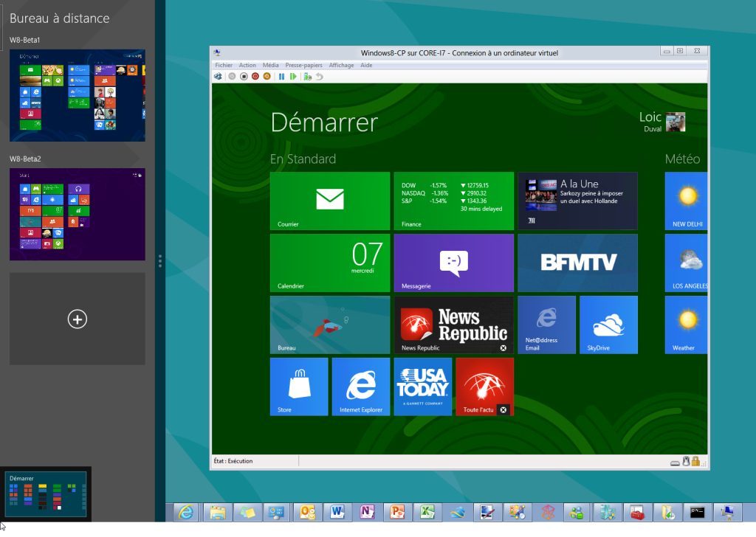The width and height of the screenshot is (756, 537).
Task: Open the Store tile
Action: [x=299, y=387]
